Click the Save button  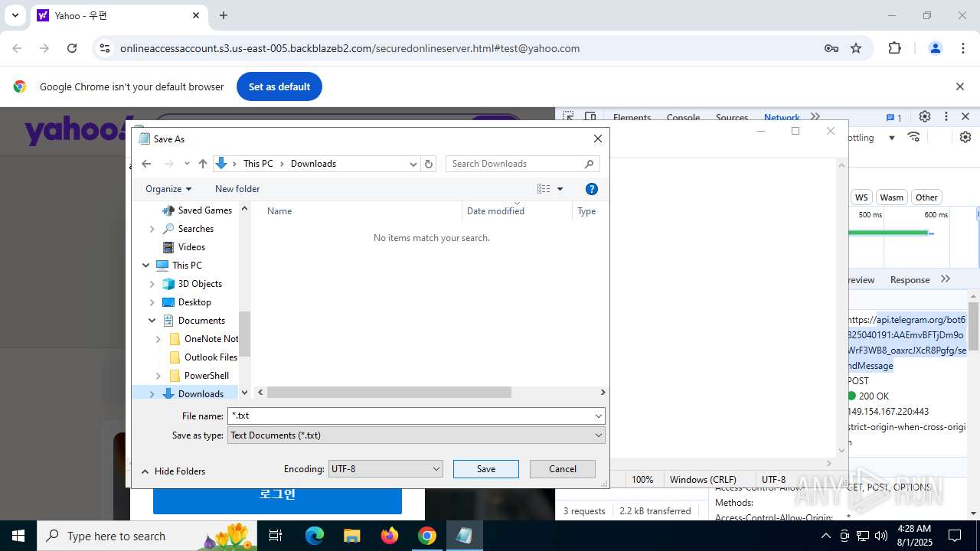click(x=486, y=469)
